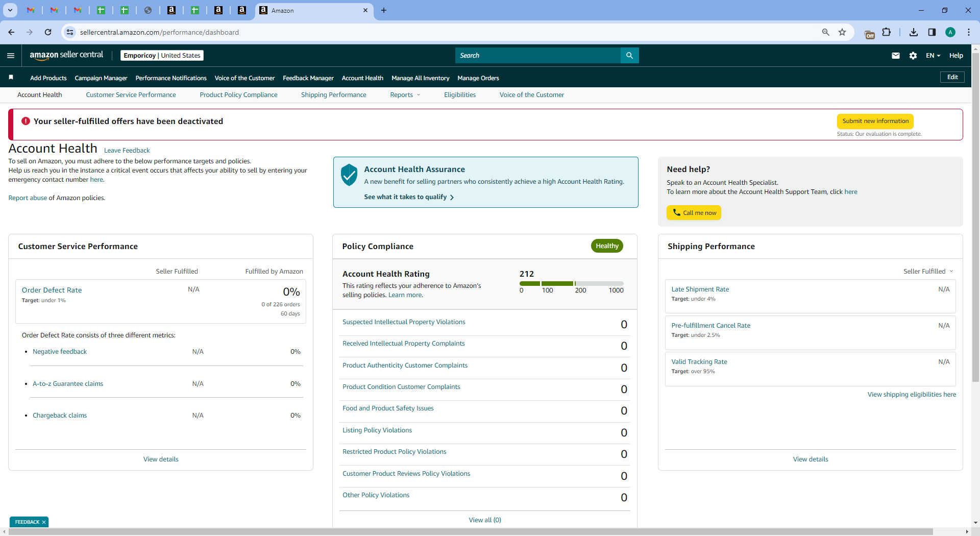
Task: Click the Amazon Seller Central logo
Action: point(66,55)
